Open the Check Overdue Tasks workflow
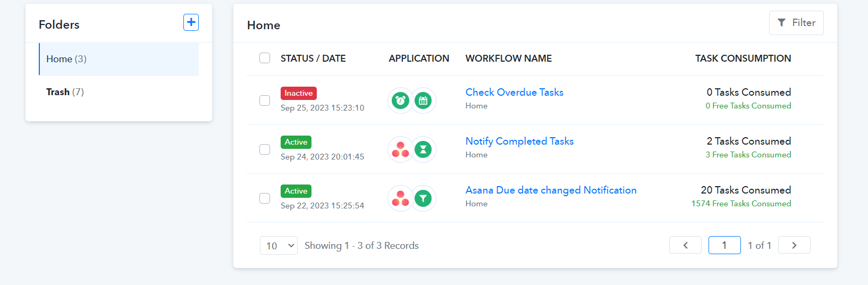Image resolution: width=868 pixels, height=285 pixels. [x=515, y=92]
